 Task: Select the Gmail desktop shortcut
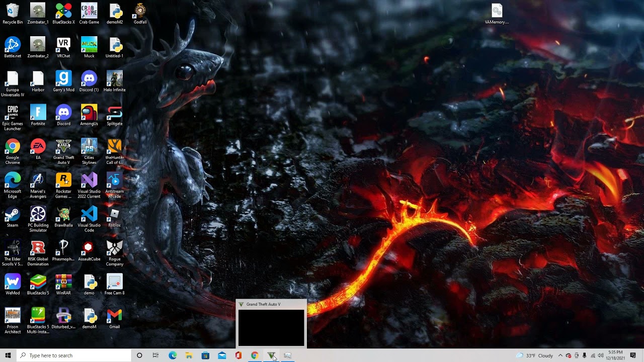point(114,319)
